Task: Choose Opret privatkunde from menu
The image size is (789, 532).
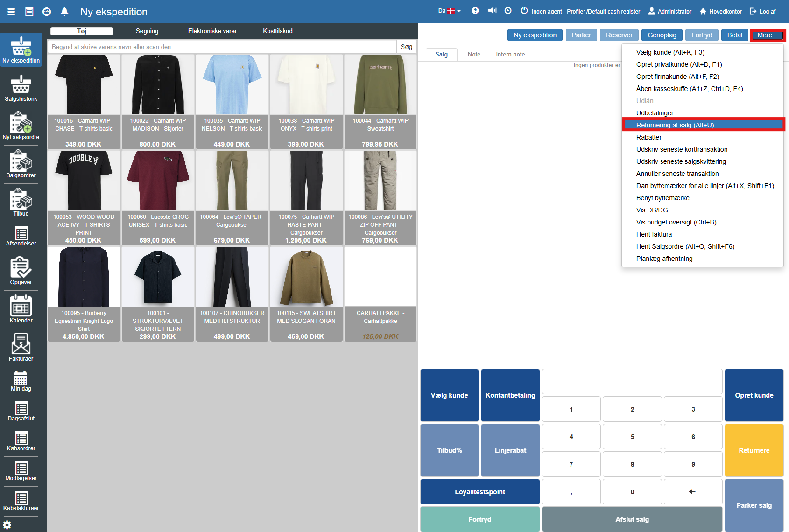Action: 703,64
